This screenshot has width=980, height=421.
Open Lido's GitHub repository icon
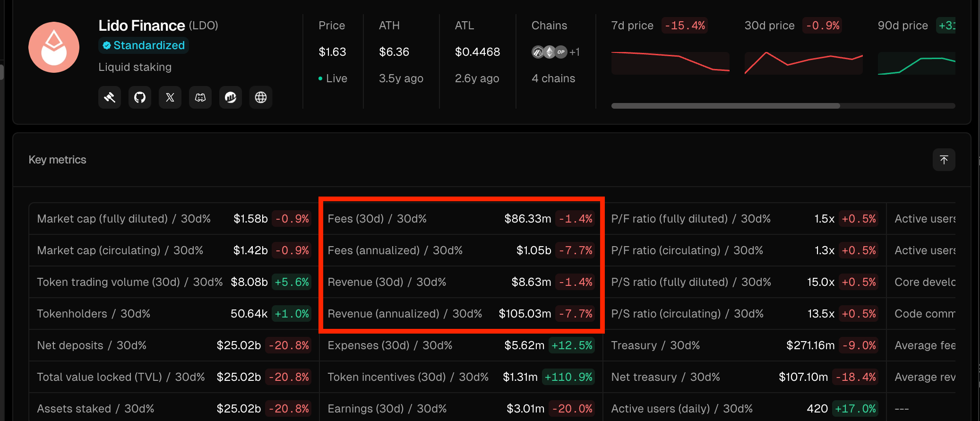pyautogui.click(x=140, y=97)
